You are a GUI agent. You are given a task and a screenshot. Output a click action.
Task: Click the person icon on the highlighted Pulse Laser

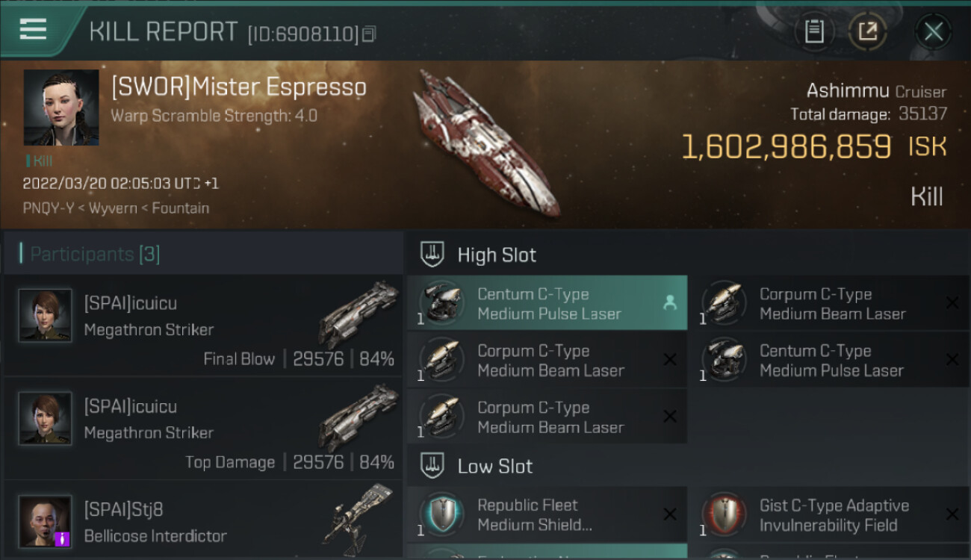pyautogui.click(x=669, y=302)
